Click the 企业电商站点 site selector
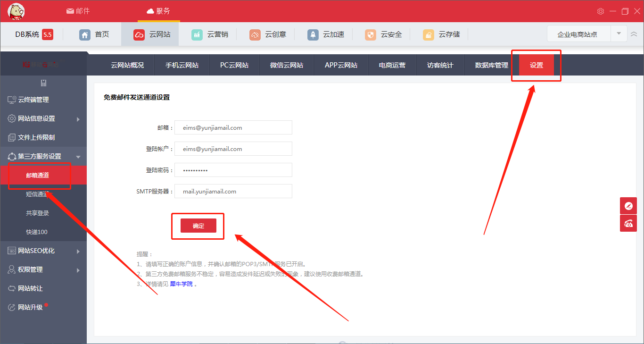 [578, 34]
